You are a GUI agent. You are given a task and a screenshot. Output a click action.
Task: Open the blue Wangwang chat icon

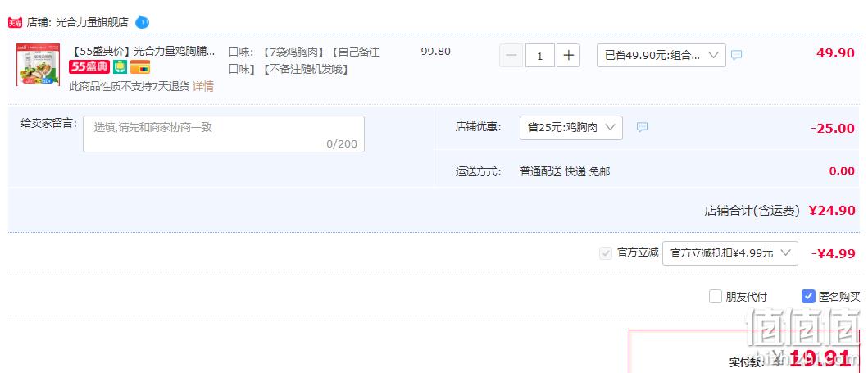pos(143,22)
